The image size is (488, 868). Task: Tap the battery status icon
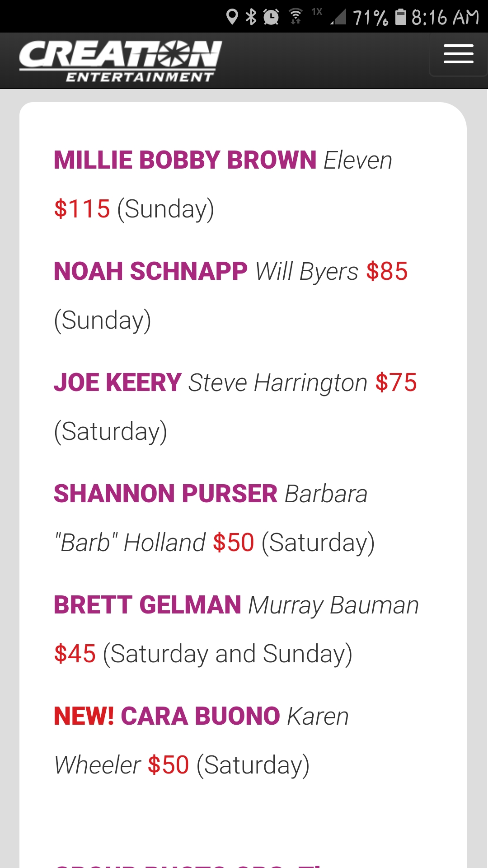(401, 17)
